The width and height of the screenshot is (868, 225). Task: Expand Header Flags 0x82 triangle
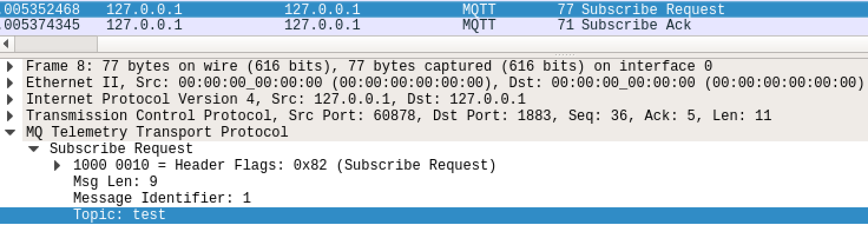[x=57, y=166]
